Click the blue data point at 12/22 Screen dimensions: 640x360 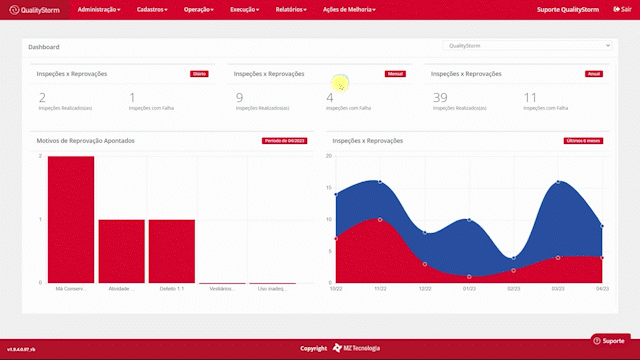click(x=425, y=233)
